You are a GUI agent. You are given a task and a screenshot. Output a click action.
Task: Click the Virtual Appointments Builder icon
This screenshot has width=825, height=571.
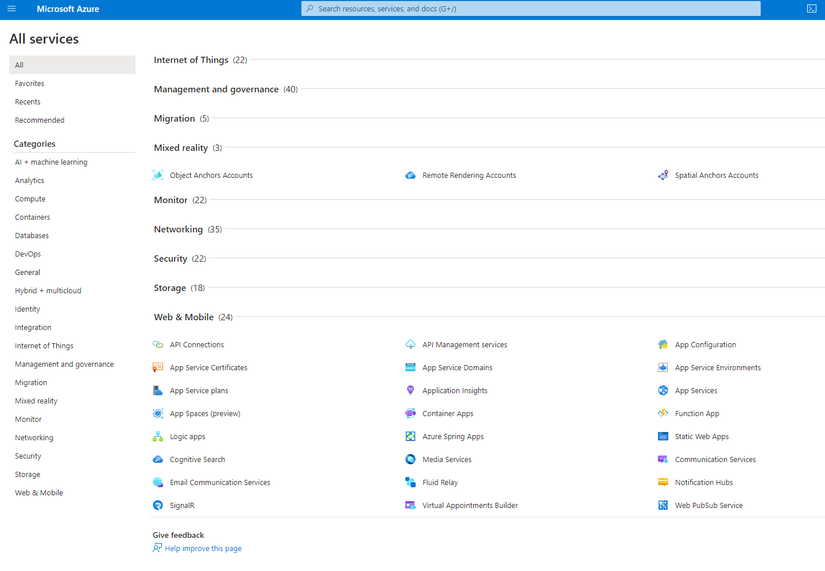pos(410,505)
